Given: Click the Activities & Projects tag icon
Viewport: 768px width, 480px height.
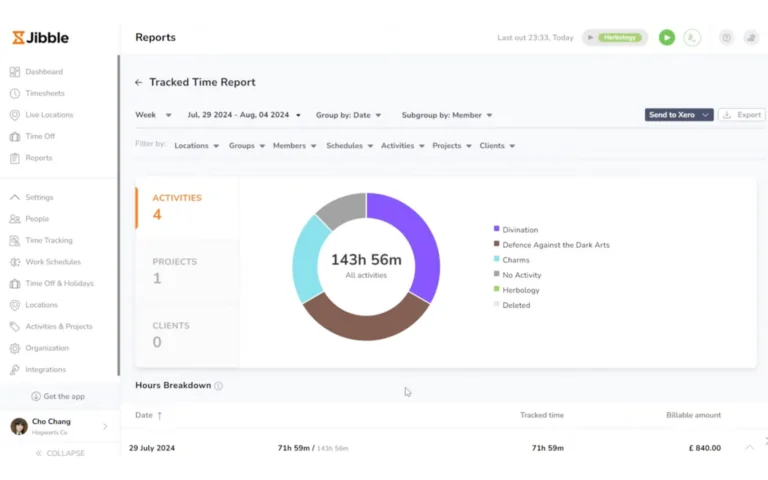Looking at the screenshot, I should click(x=15, y=326).
